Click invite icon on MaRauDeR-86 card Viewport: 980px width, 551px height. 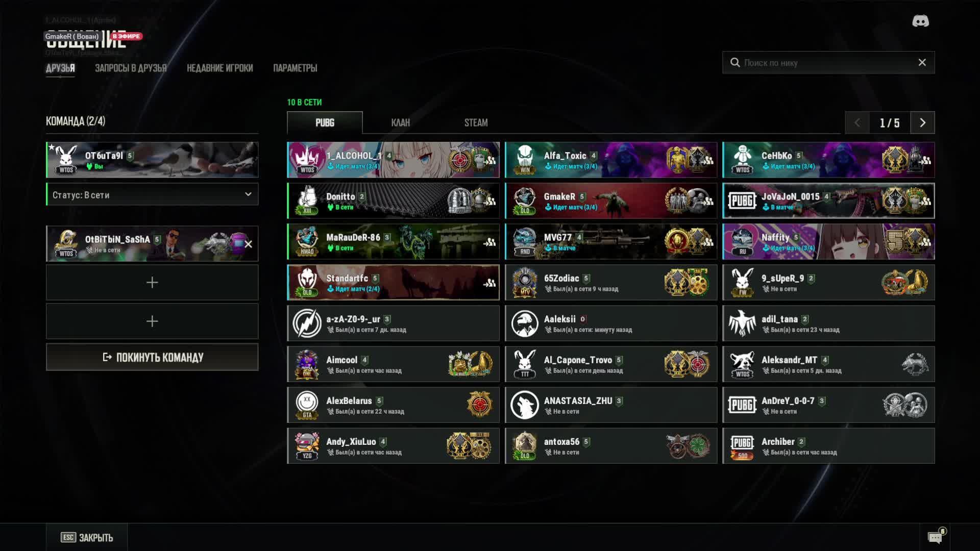[x=489, y=242]
